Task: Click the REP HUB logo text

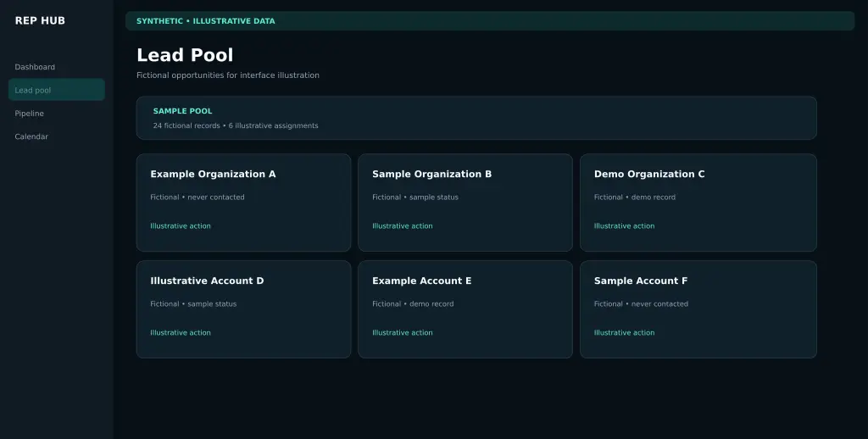Action: tap(40, 20)
